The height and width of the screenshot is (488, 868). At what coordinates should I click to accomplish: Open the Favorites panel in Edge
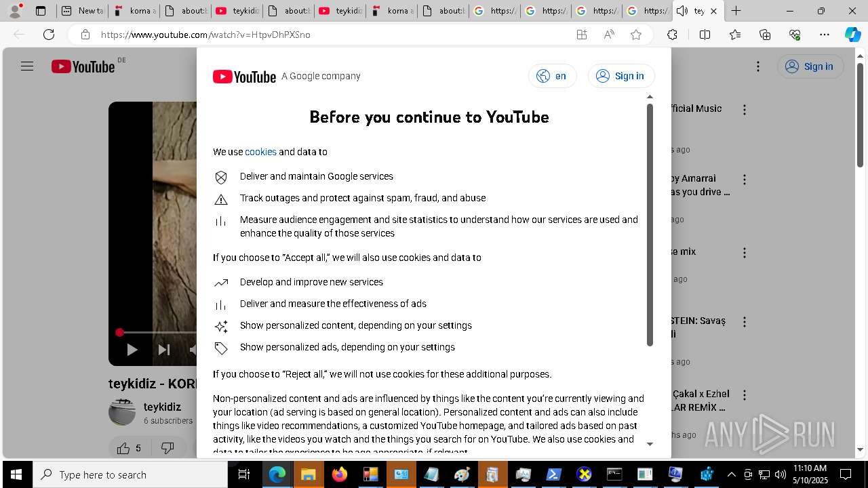735,35
